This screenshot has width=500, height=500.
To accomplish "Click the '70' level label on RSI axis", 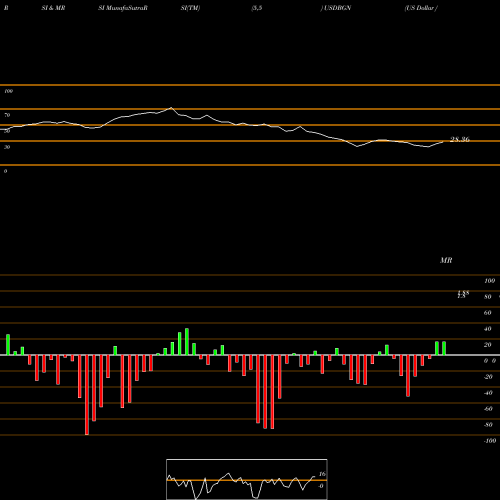I will click(7, 115).
